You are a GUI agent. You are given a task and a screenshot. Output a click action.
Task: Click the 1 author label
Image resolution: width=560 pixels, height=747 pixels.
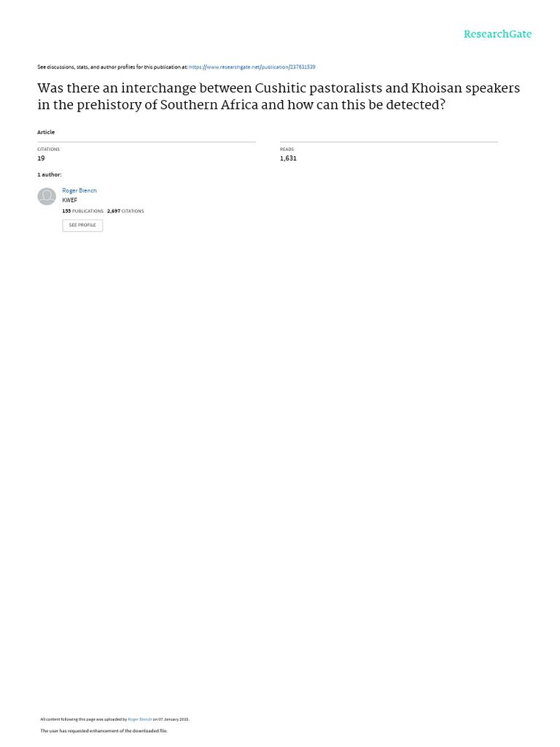pos(50,175)
